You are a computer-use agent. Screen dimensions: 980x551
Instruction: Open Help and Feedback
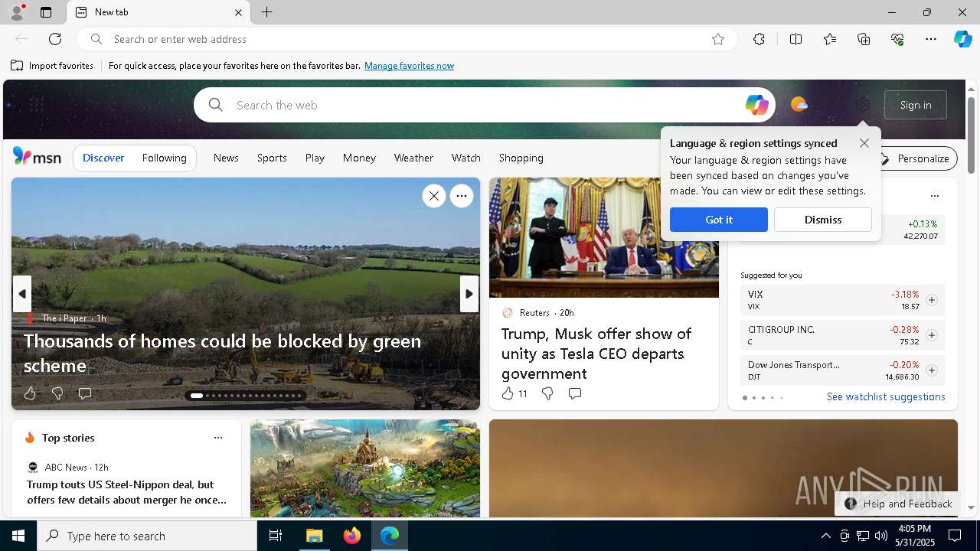coord(898,504)
